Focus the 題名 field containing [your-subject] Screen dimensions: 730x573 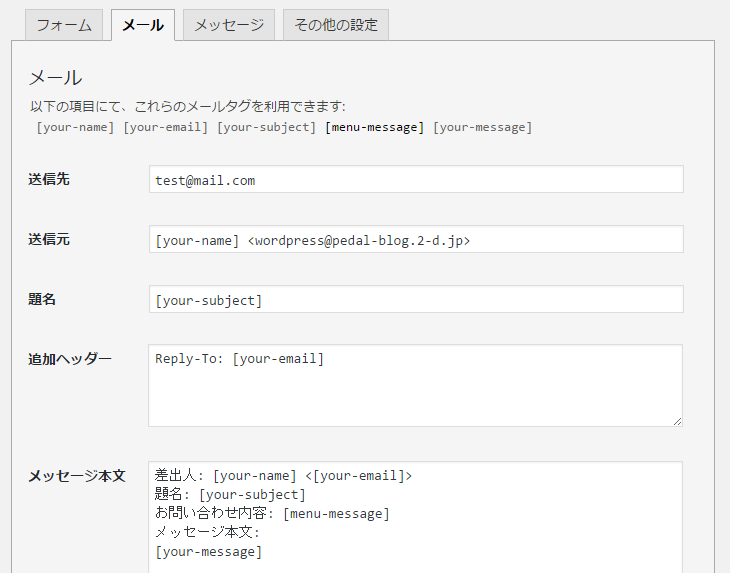pos(416,299)
